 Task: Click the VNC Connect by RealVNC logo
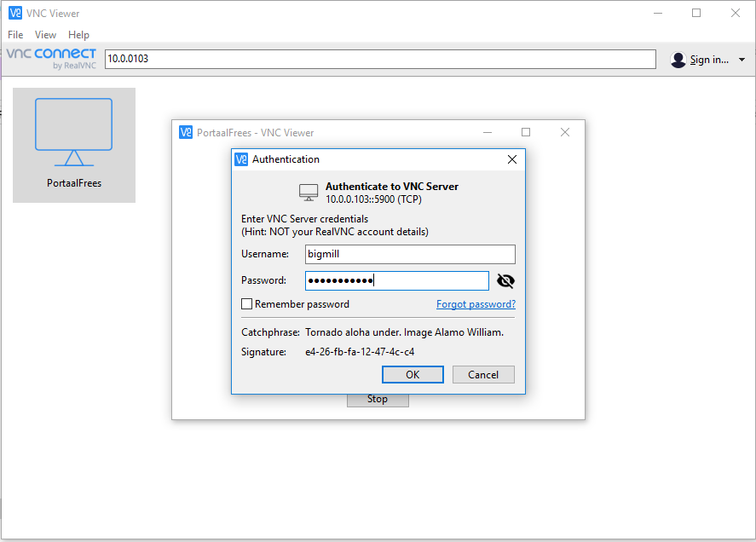[x=52, y=58]
